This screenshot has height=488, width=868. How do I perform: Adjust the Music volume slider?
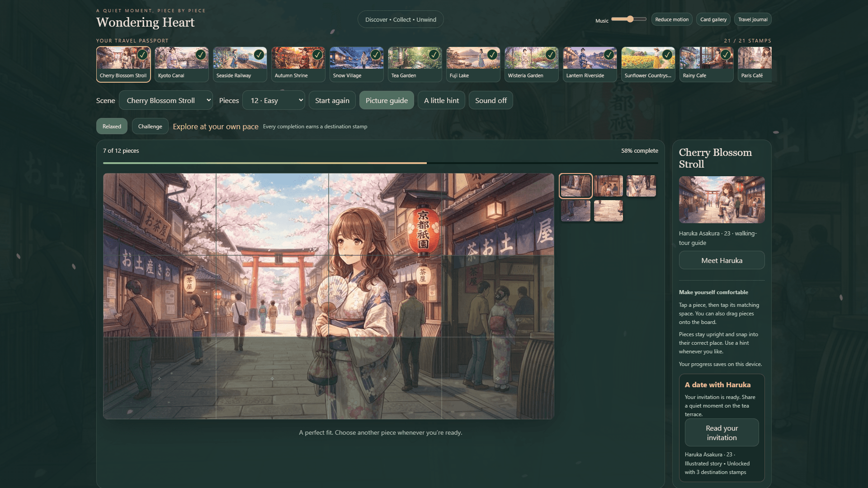pos(629,19)
